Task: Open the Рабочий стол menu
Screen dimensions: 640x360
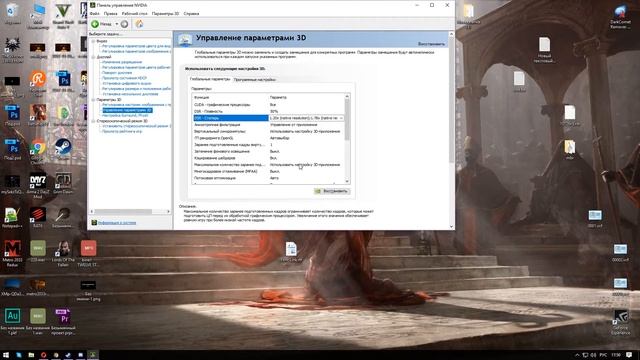Action: click(135, 13)
